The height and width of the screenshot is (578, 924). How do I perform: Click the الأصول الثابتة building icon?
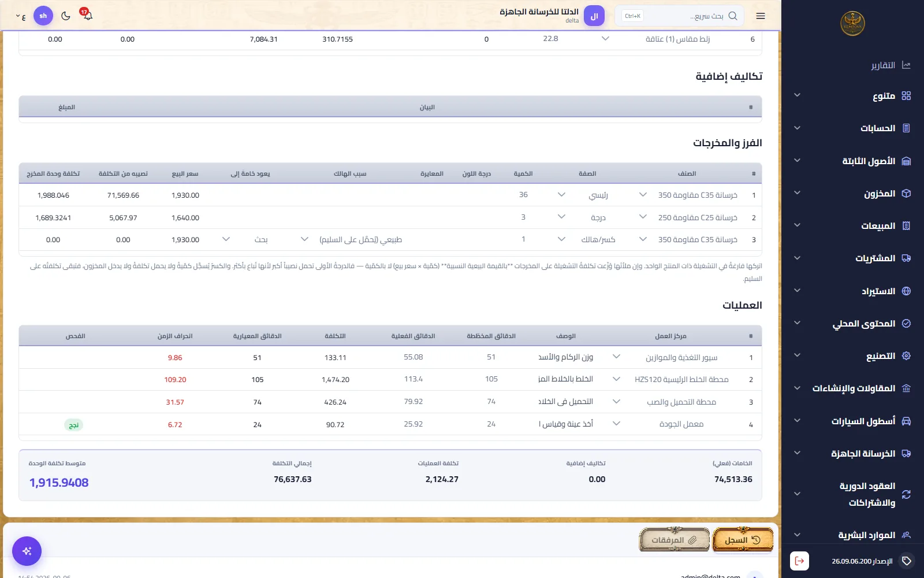(x=906, y=161)
